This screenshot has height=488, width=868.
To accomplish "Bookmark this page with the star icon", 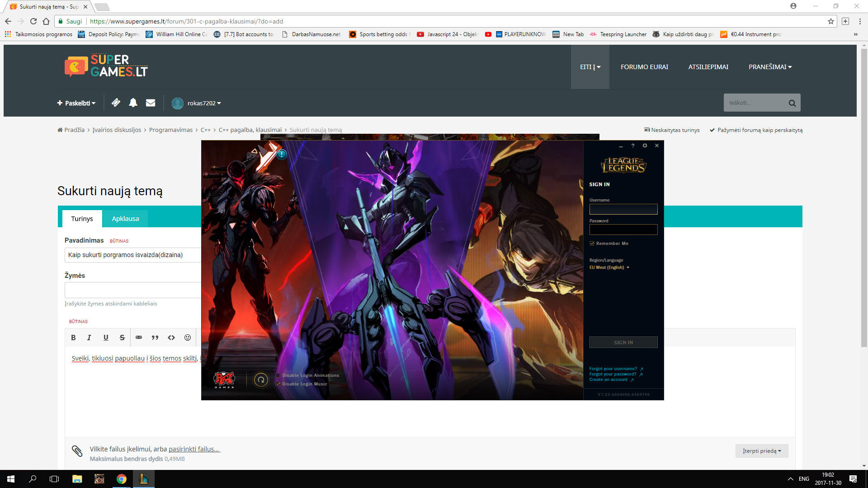I will pos(831,21).
